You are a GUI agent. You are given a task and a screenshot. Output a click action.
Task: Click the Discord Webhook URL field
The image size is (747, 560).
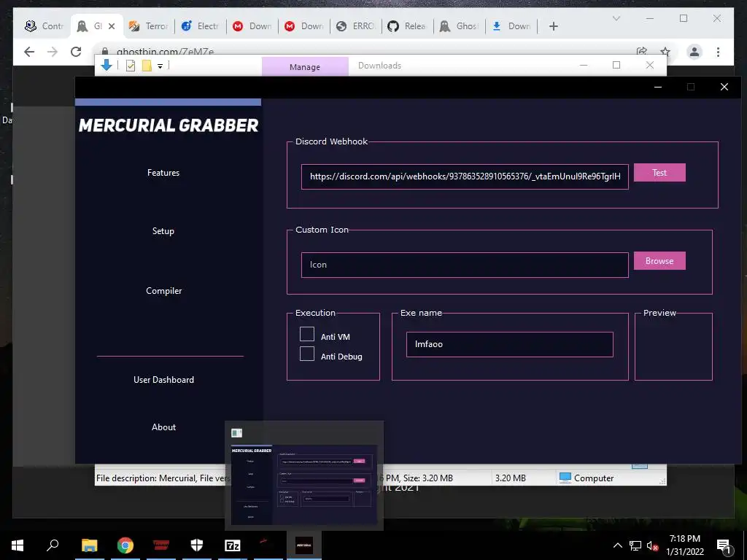(x=465, y=176)
